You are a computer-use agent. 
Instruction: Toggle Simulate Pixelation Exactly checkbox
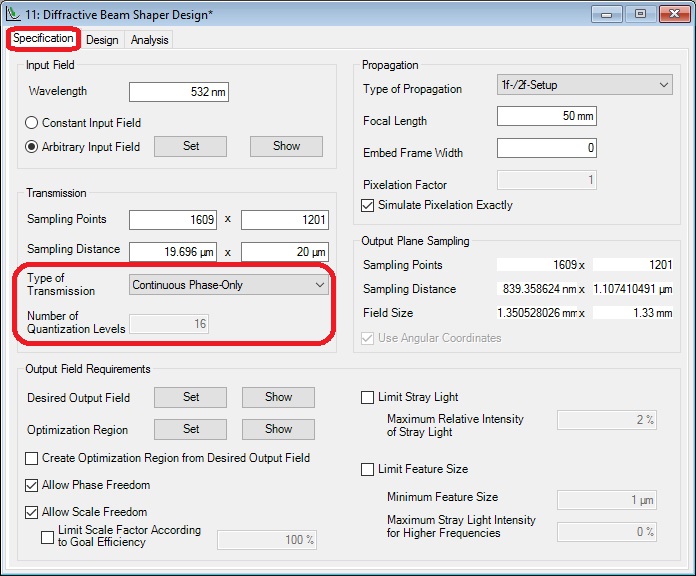(369, 205)
